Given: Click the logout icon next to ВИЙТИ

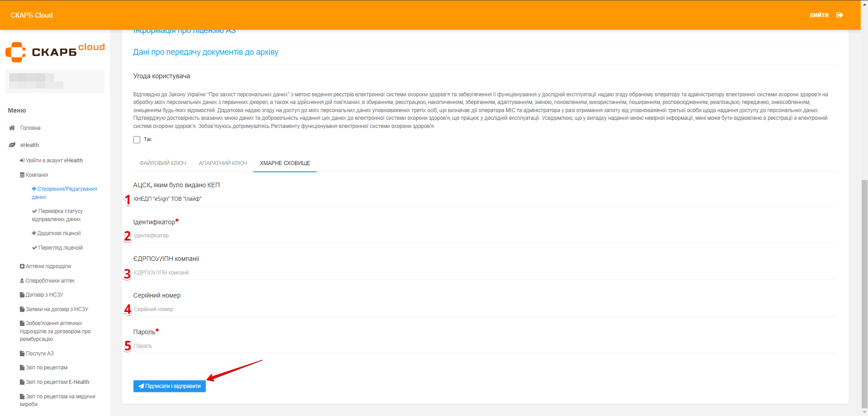Looking at the screenshot, I should click(x=840, y=15).
